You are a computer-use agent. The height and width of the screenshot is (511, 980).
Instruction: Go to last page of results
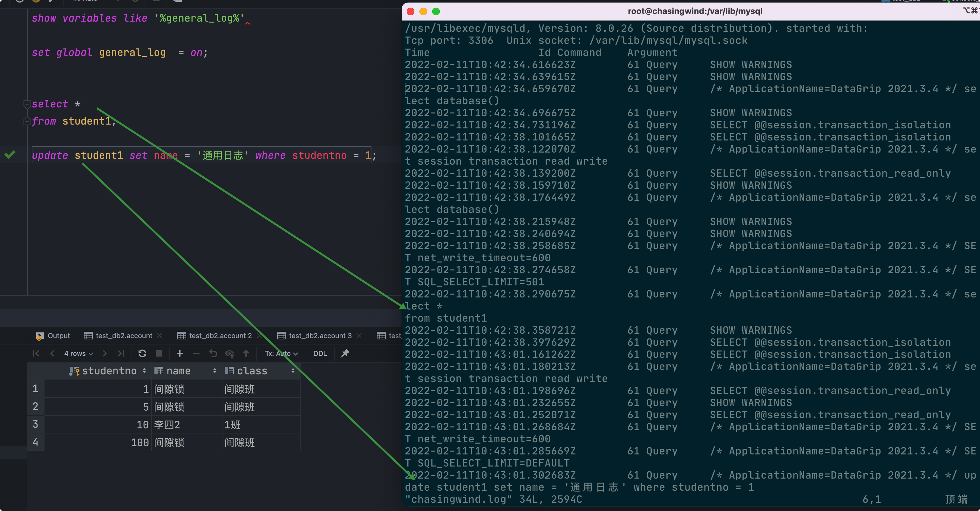click(x=121, y=353)
